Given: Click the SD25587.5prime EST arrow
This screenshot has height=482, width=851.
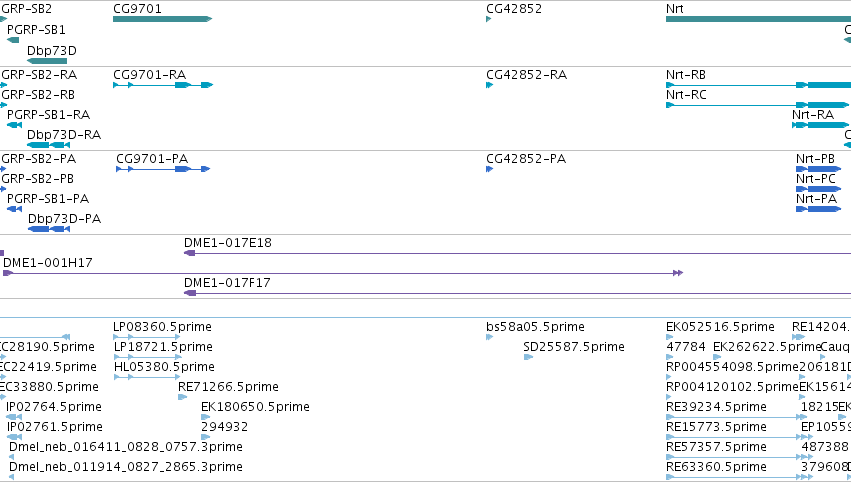Looking at the screenshot, I should (x=528, y=357).
